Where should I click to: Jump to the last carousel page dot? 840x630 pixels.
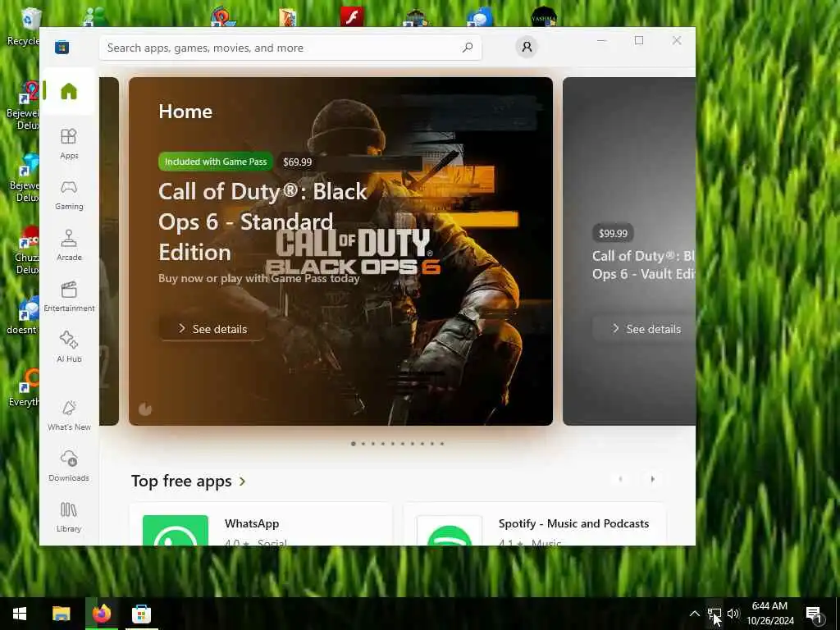pyautogui.click(x=442, y=444)
